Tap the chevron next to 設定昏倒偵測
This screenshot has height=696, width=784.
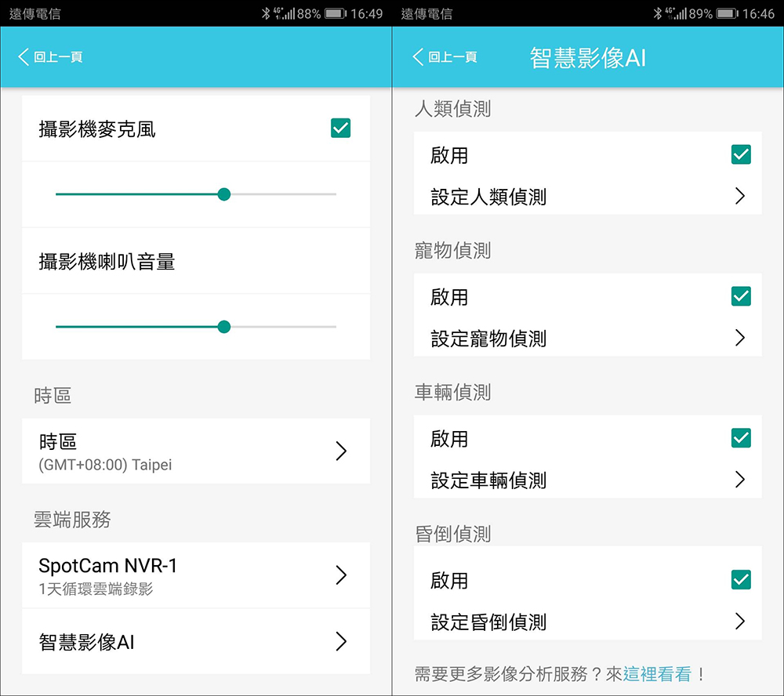(x=741, y=622)
